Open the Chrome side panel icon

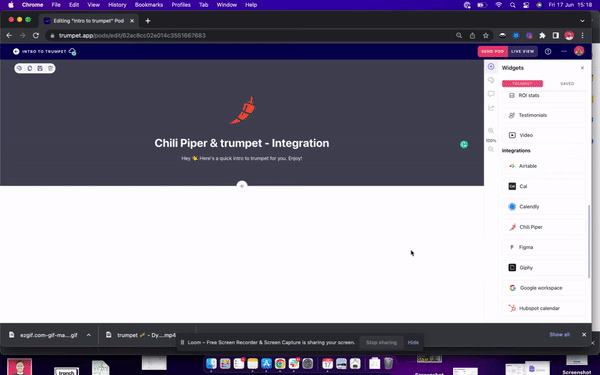click(x=556, y=35)
